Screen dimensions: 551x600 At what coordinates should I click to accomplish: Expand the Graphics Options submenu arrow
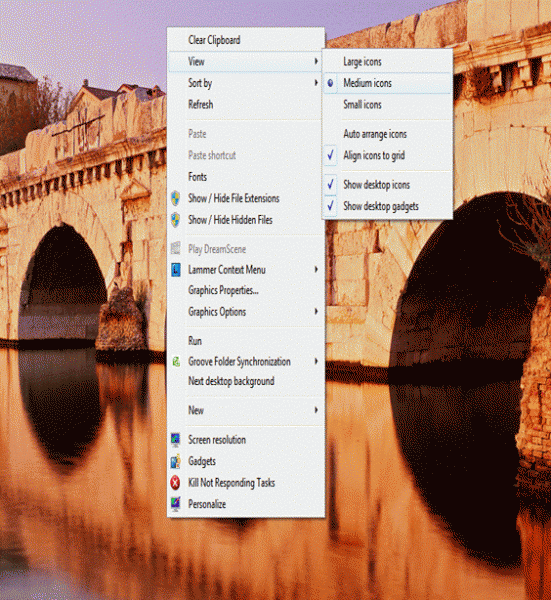(x=316, y=311)
